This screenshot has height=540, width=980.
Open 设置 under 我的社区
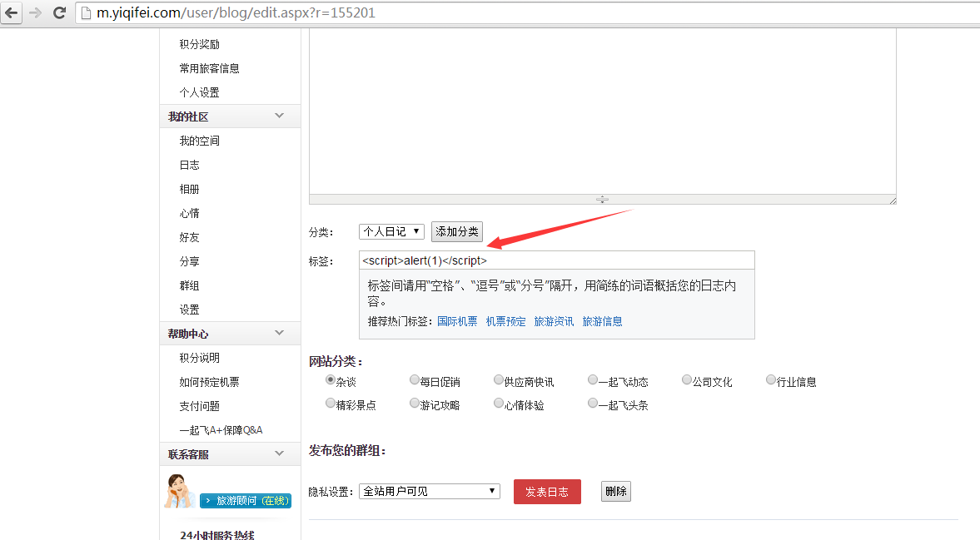[x=189, y=310]
